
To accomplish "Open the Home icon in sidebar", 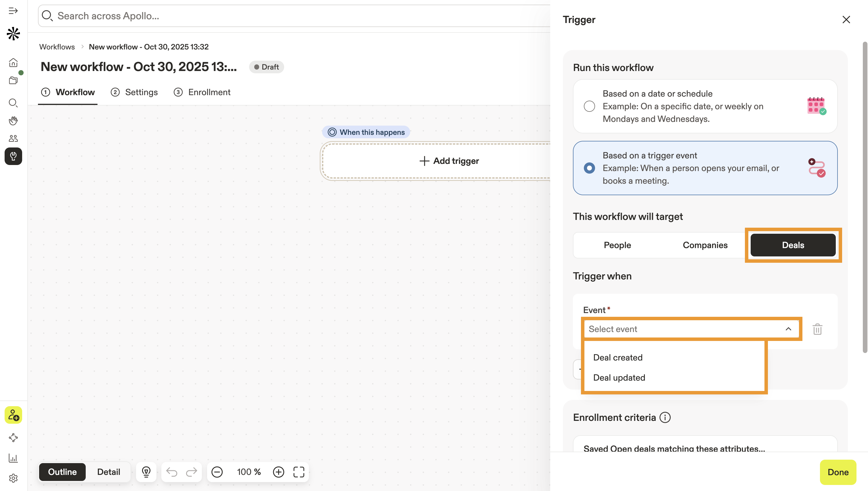I will tap(13, 63).
